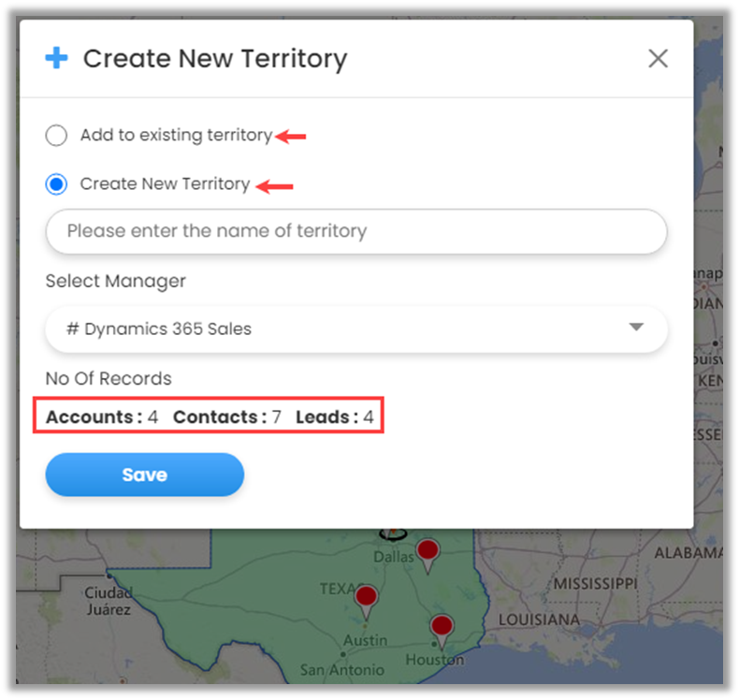Click the Accounts record count
This screenshot has width=739, height=700.
click(101, 417)
